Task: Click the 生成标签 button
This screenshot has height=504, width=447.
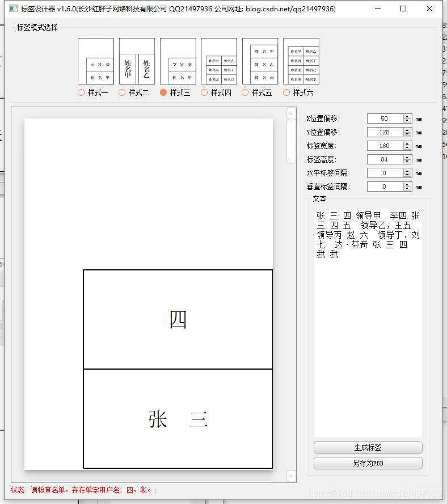Action: click(x=368, y=447)
